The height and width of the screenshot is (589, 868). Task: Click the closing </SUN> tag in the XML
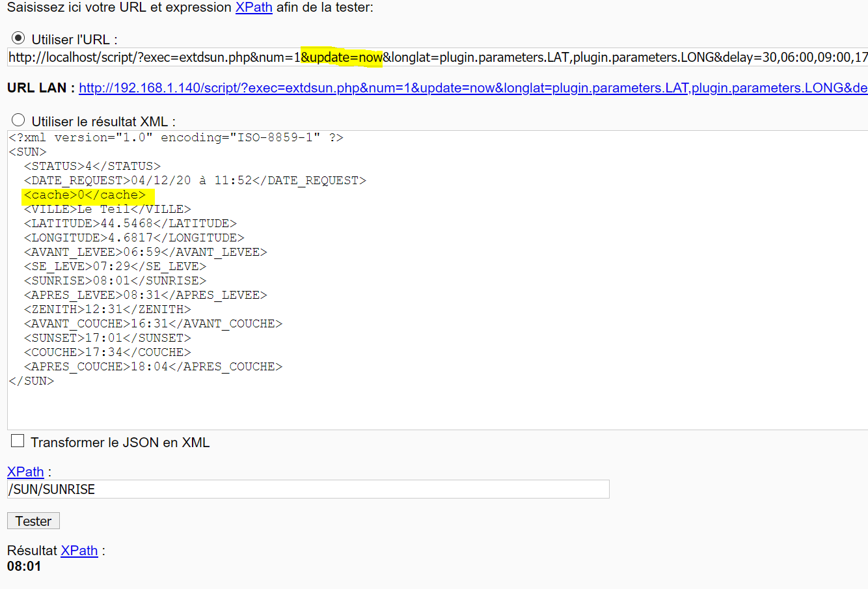(31, 381)
